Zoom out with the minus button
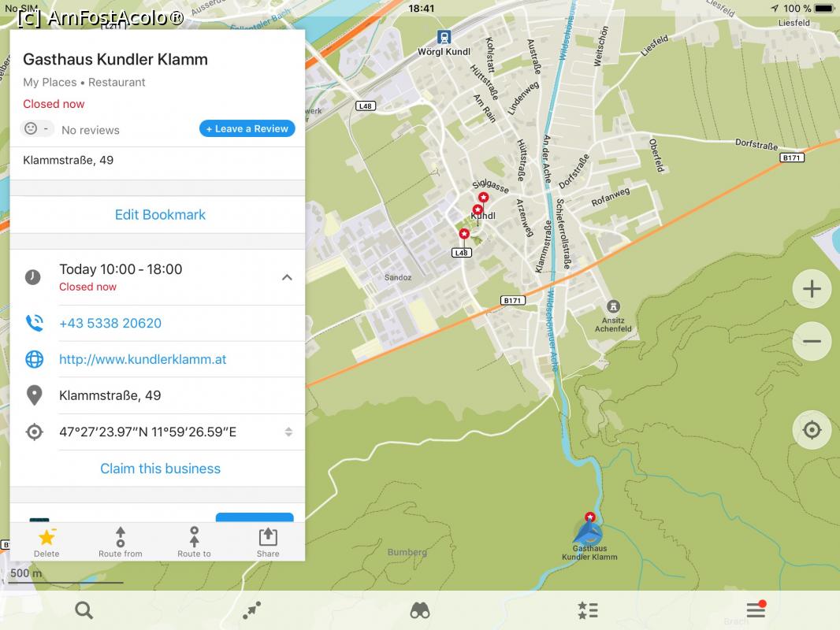The width and height of the screenshot is (840, 630). [x=812, y=342]
